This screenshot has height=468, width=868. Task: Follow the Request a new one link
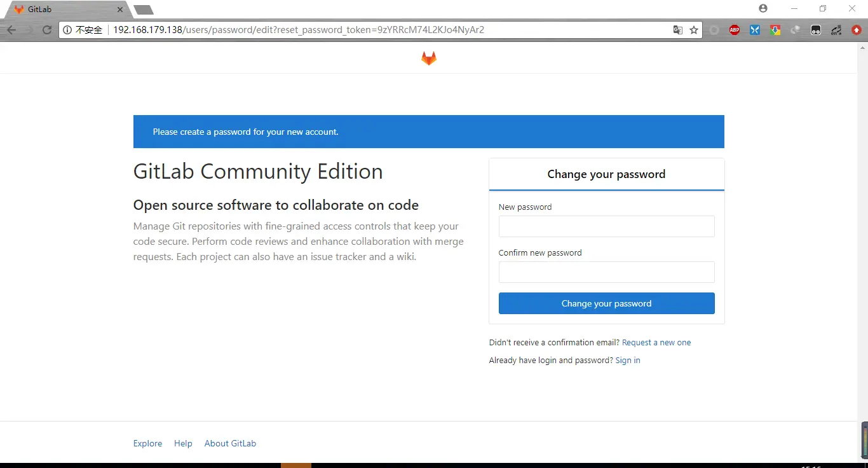656,342
